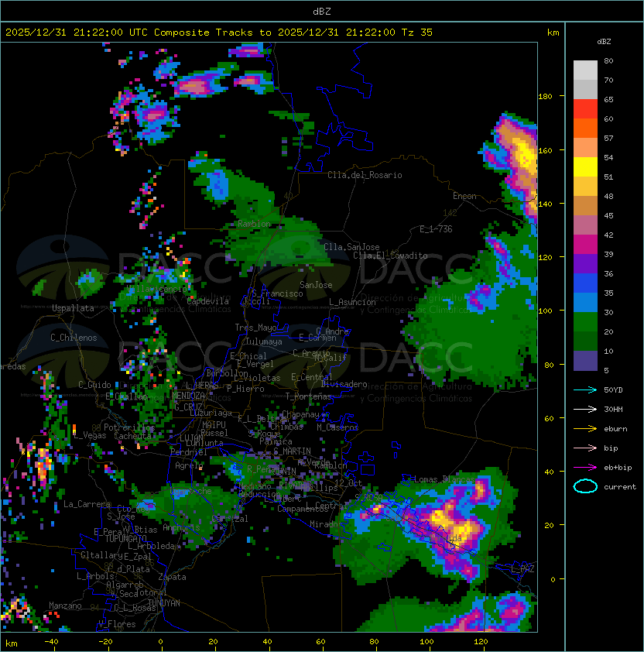Click the 'current' legend label
Screen dimensions: 644x652
(620, 487)
